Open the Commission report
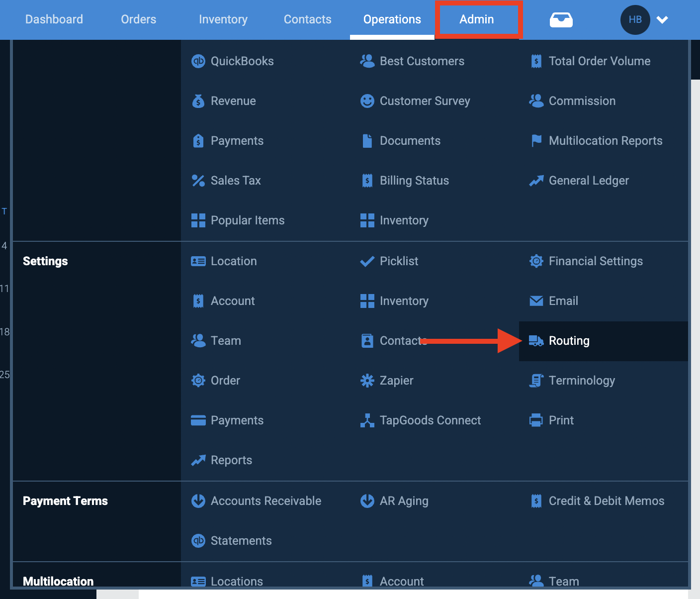The image size is (700, 599). pos(582,101)
